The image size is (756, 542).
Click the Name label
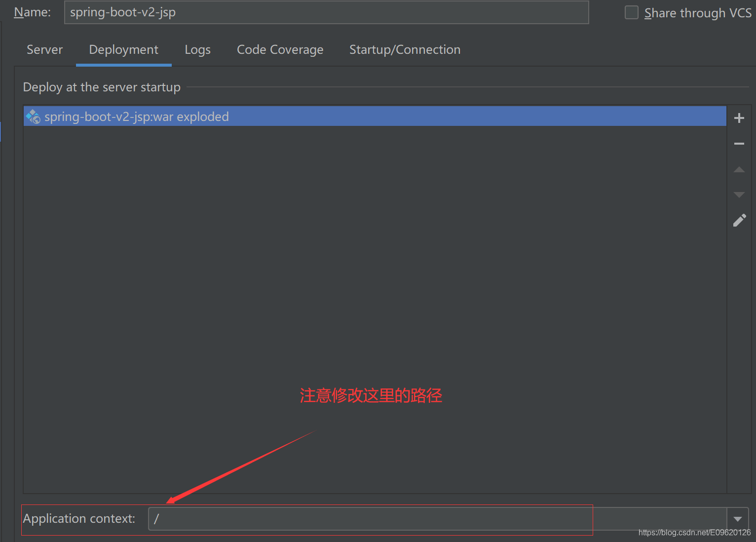tap(32, 12)
